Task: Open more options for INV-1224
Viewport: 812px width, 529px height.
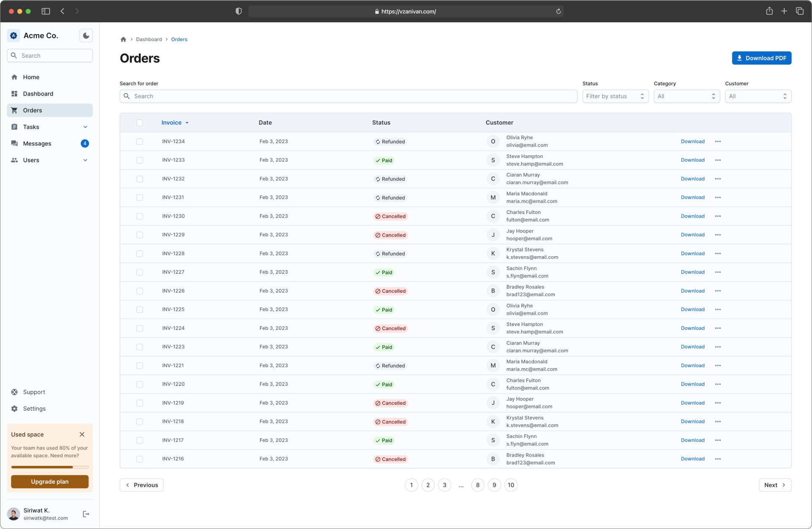Action: [x=718, y=328]
